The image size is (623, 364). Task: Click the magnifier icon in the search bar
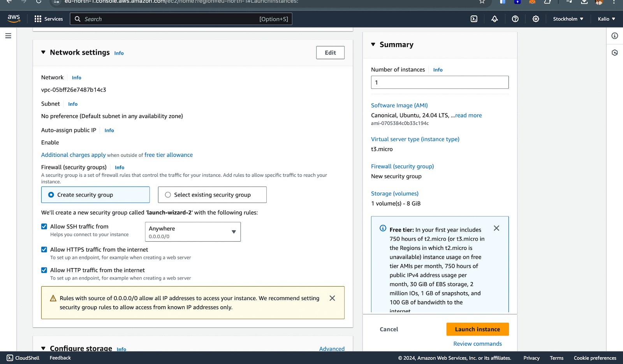77,19
